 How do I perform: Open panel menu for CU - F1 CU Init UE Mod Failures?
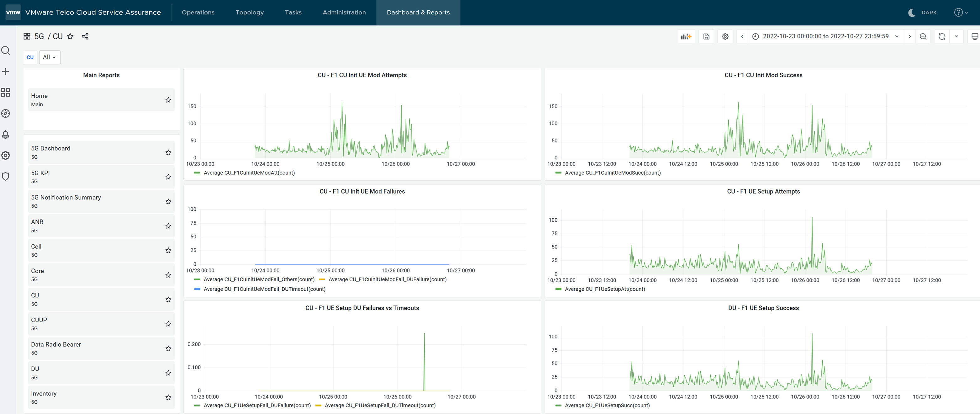(362, 191)
